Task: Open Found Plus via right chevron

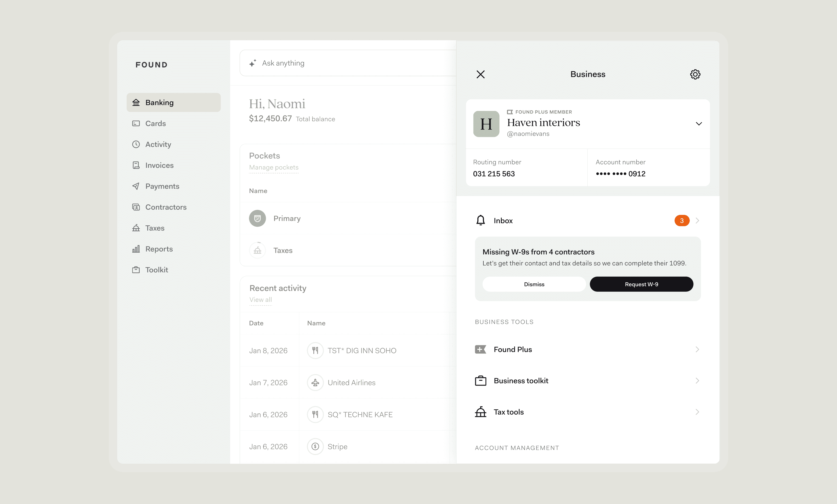Action: [x=697, y=349]
